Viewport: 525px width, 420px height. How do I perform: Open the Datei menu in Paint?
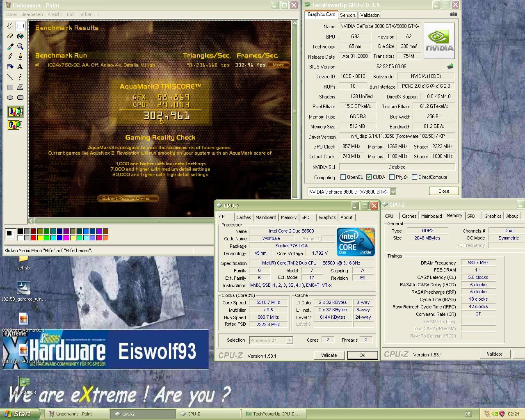click(11, 14)
